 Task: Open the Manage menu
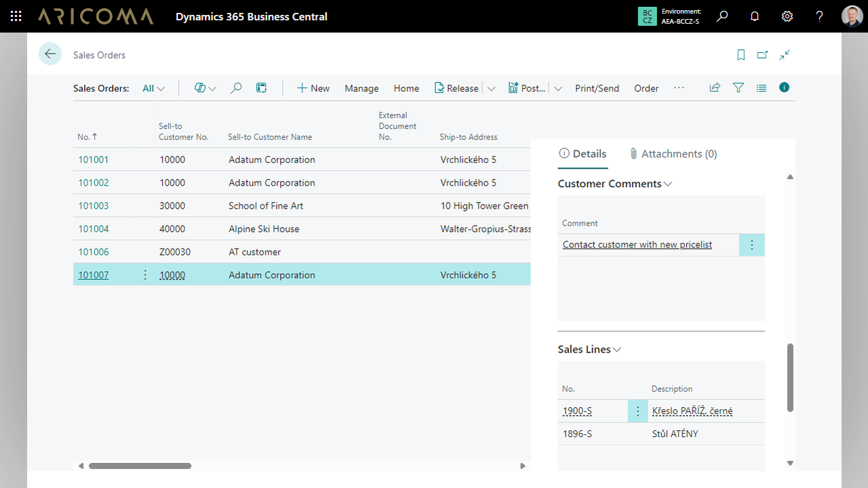click(361, 88)
